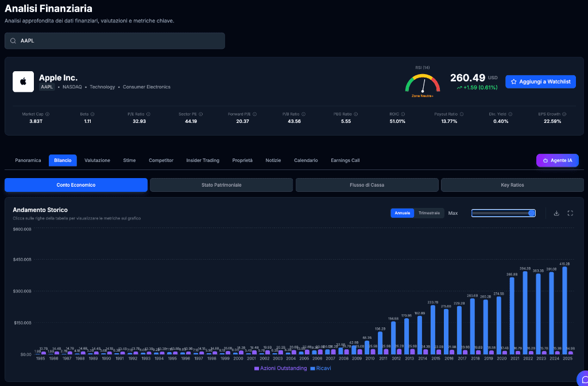Click the Apple company logo
The width and height of the screenshot is (588, 386).
[x=24, y=82]
